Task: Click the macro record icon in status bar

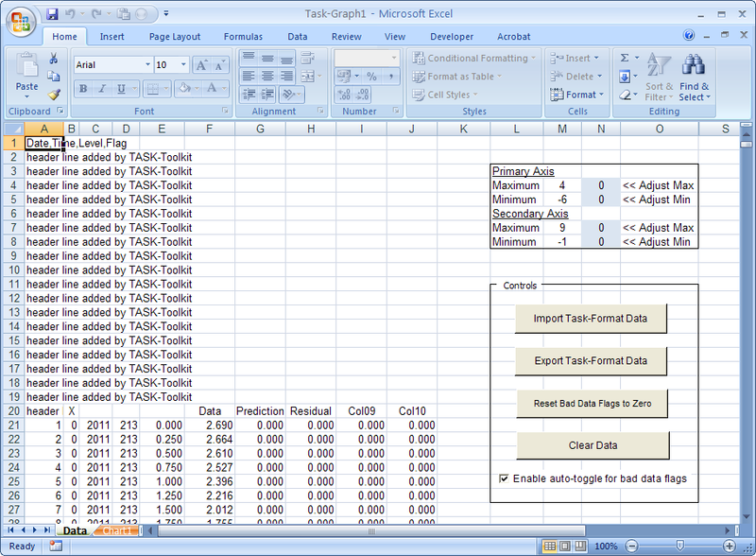Action: 55,547
